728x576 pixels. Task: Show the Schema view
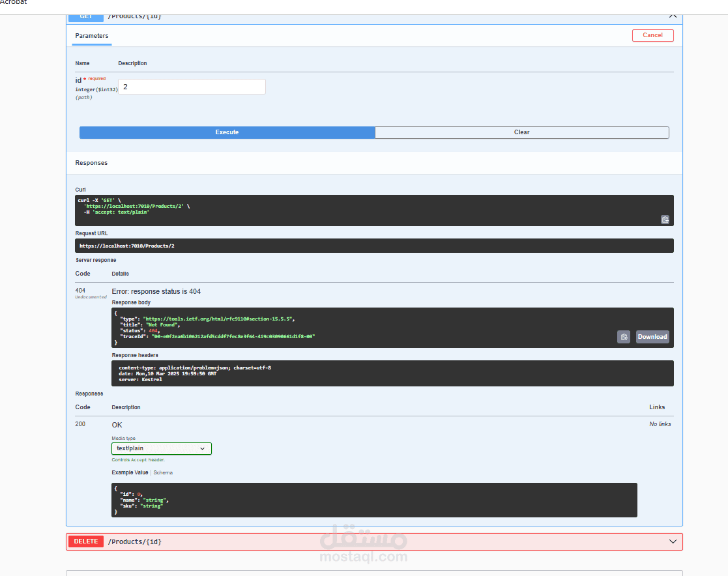coord(163,472)
